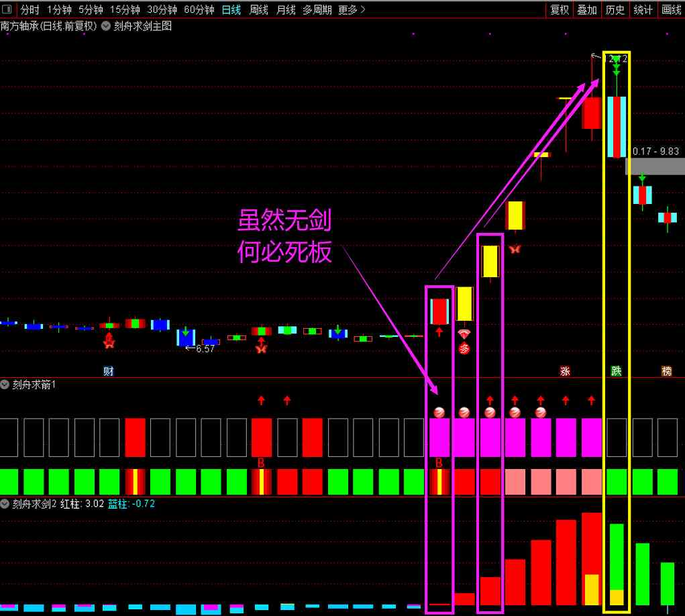Click the red butterfly icon near 6.57
This screenshot has height=616, width=685.
(x=261, y=348)
